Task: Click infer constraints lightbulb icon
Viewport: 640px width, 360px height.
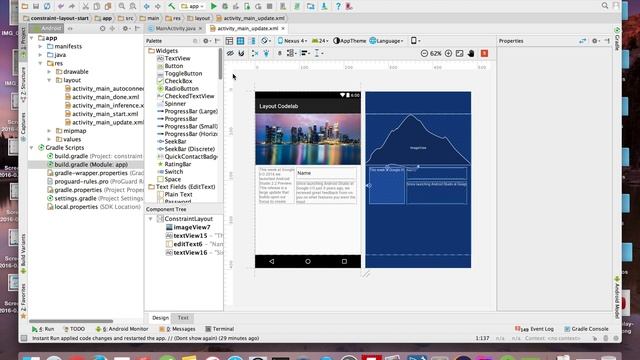Action: [x=266, y=53]
